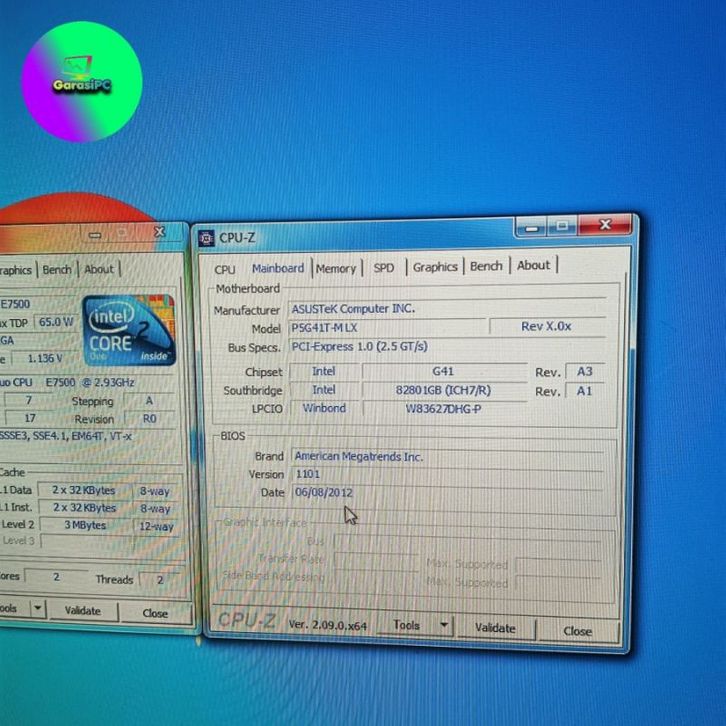Click the E7500 @ 2.93GHz specification text
The image size is (726, 726).
coord(90,382)
